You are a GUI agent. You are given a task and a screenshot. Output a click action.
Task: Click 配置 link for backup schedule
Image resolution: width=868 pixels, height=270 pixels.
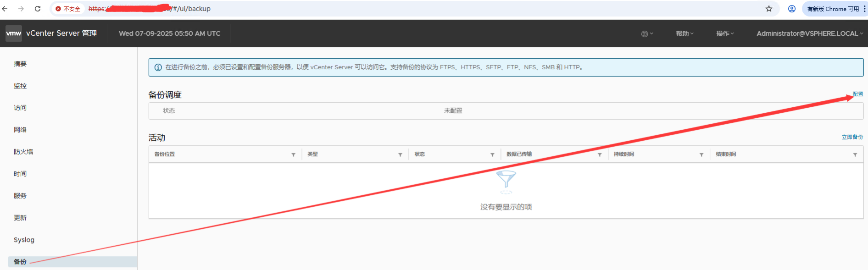[858, 94]
